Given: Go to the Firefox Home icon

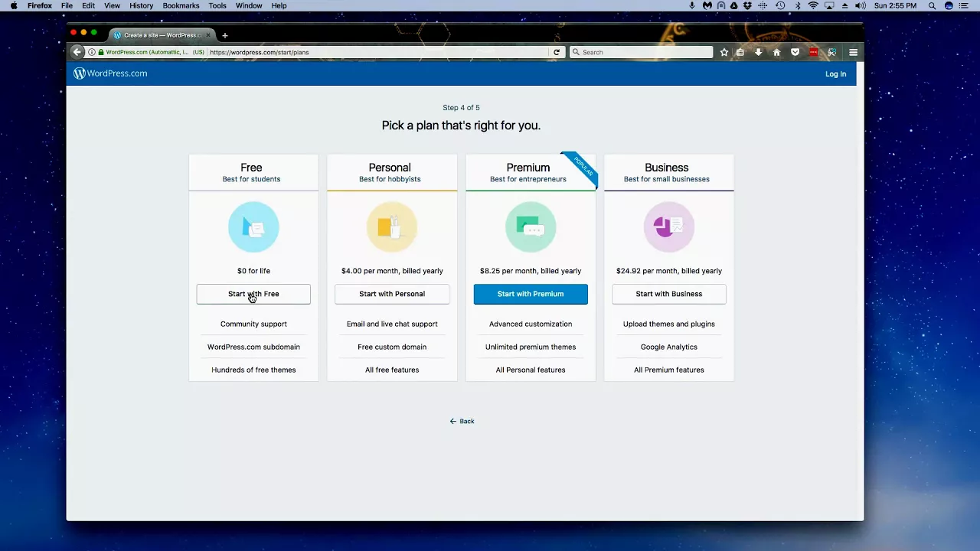Looking at the screenshot, I should click(776, 52).
